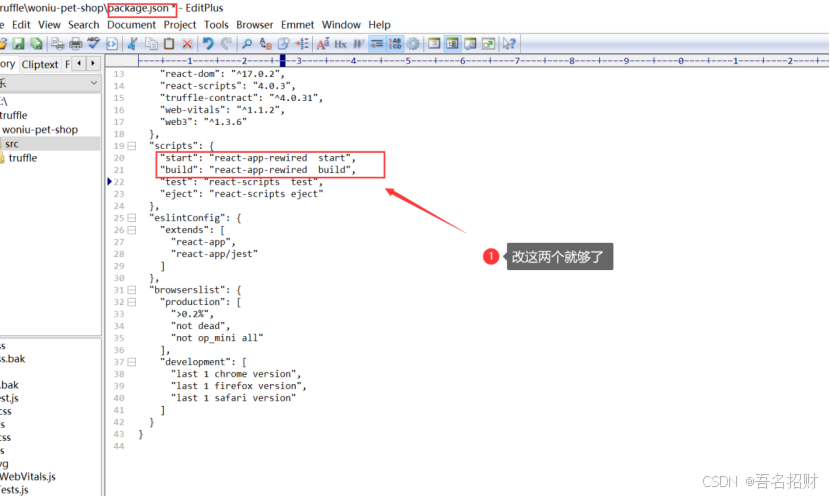Click the Paste clipboard icon
The width and height of the screenshot is (830, 497).
point(169,44)
